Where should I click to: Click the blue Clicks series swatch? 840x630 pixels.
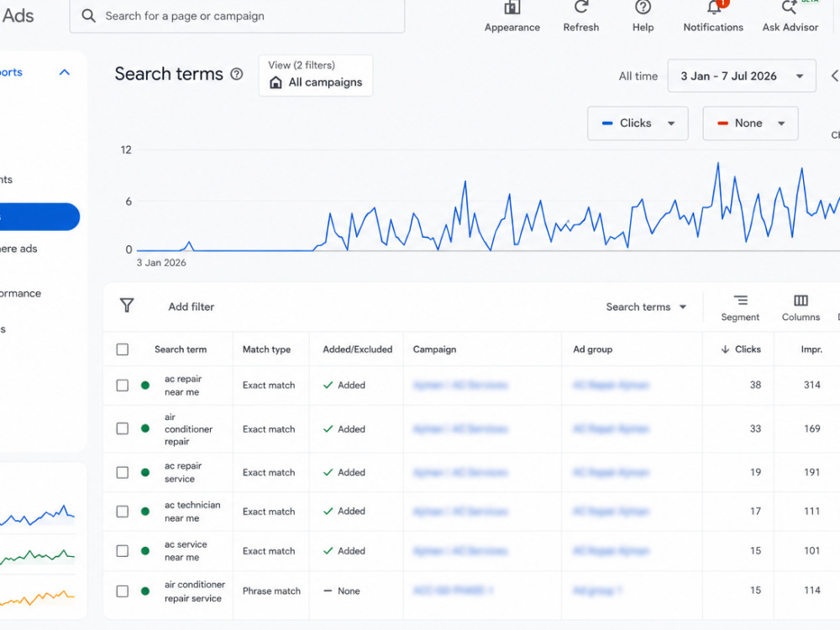607,123
